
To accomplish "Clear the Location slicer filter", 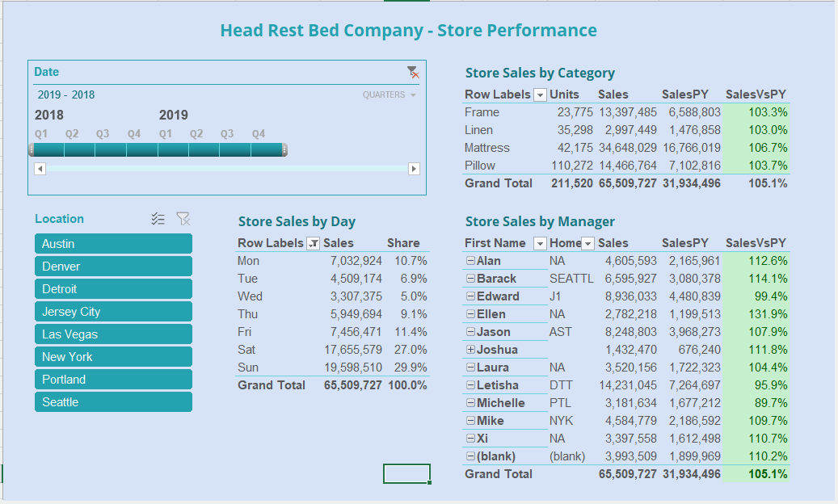I will (183, 219).
